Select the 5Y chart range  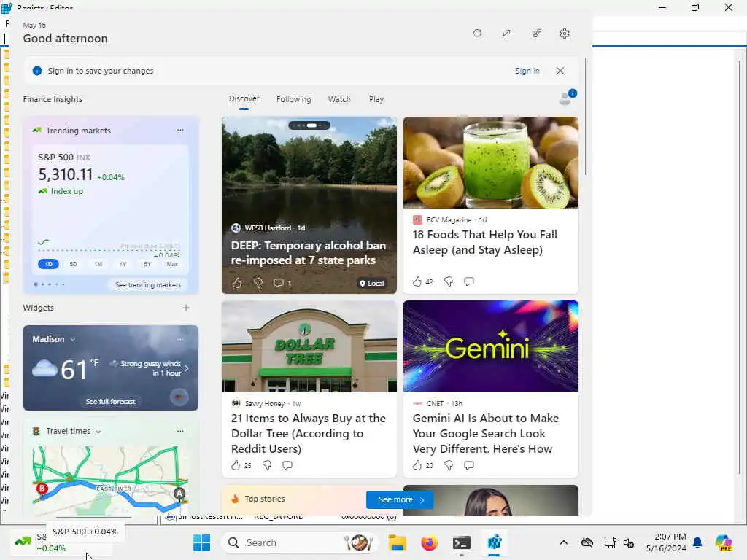pos(147,264)
